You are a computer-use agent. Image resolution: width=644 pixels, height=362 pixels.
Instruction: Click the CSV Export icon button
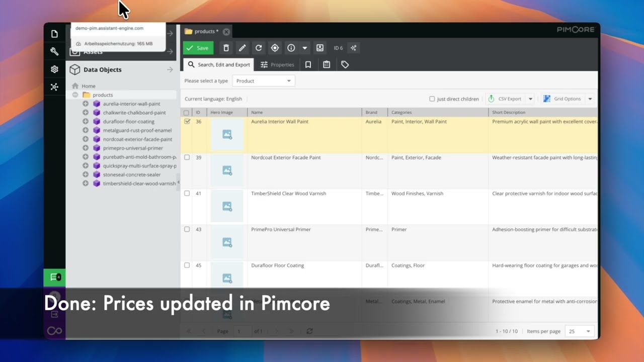(x=505, y=99)
